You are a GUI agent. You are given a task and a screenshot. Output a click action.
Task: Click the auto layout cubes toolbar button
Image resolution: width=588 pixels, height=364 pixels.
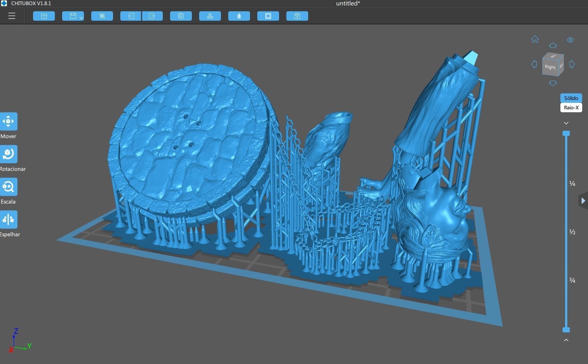tap(210, 16)
